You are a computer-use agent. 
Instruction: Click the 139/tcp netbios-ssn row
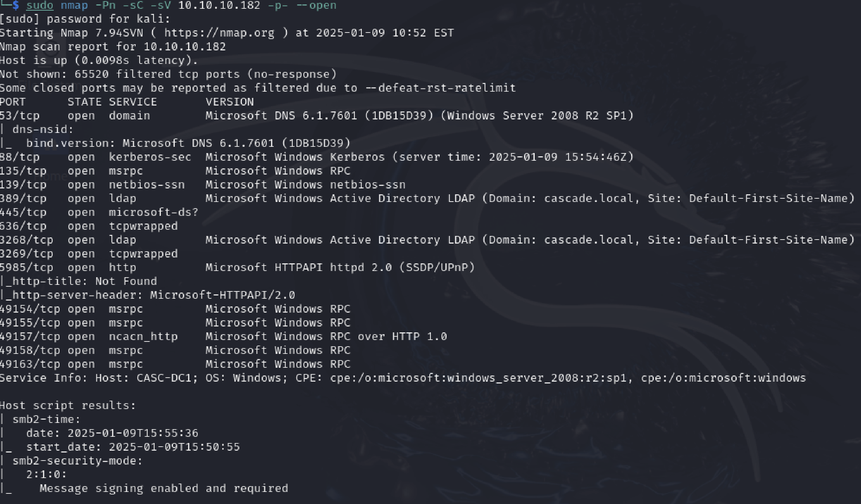click(x=203, y=185)
